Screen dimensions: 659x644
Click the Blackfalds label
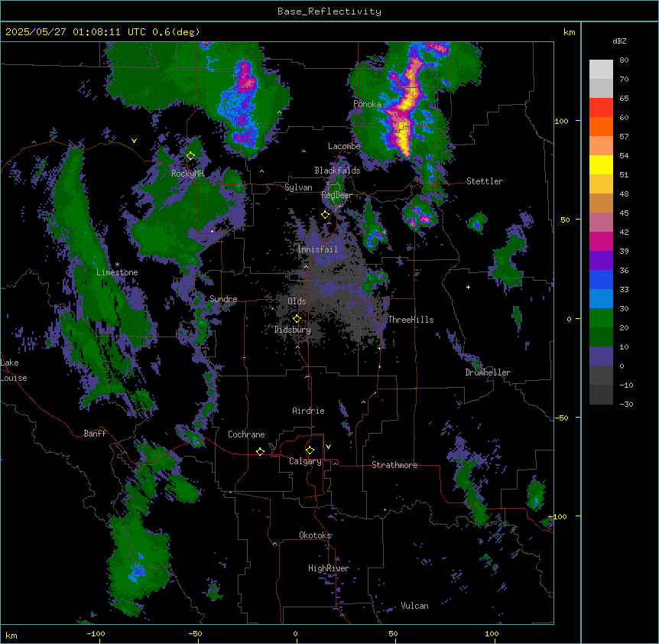coord(337,171)
